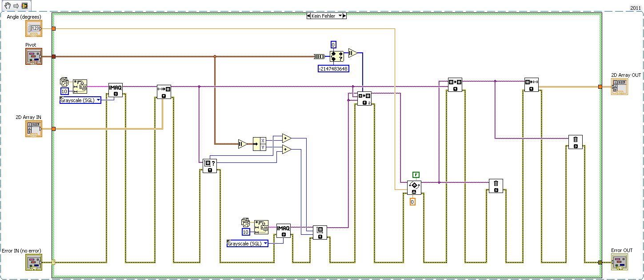Select the In Range and Coerce node
Viewport: 644px width, 280px height.
tap(337, 57)
